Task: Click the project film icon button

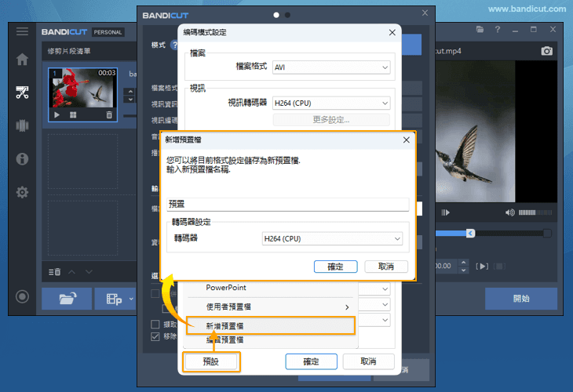Action: click(x=115, y=299)
